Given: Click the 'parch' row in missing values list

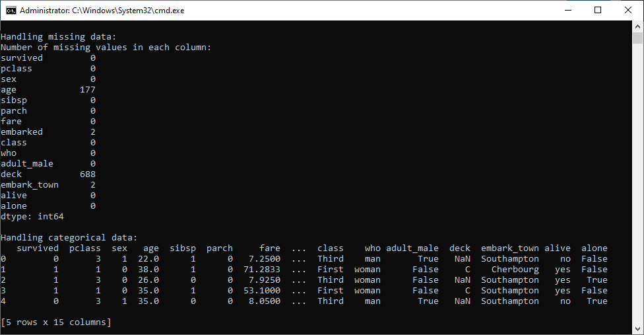Looking at the screenshot, I should pos(48,111).
